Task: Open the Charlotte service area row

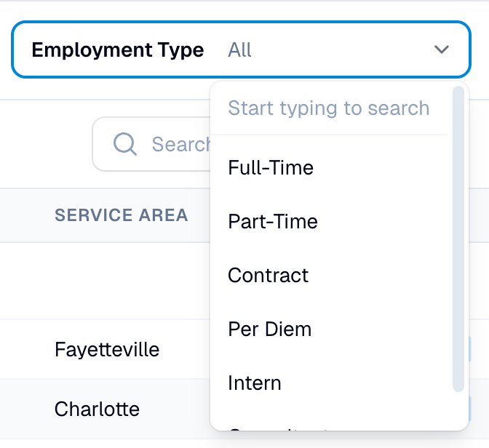Action: (97, 409)
